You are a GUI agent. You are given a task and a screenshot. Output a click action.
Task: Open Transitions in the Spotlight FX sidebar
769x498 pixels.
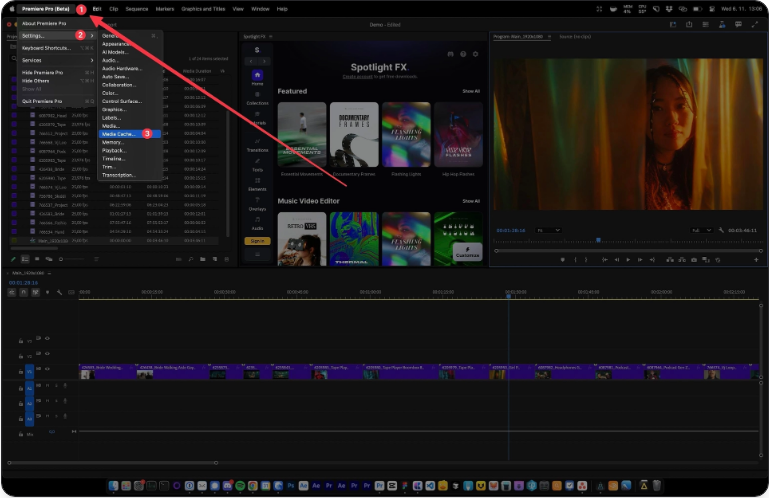click(x=257, y=144)
